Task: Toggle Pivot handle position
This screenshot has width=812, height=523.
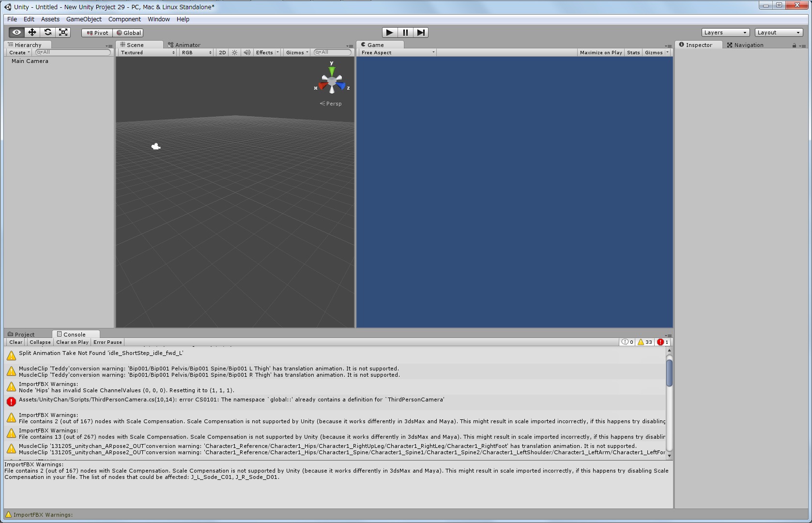Action: [x=97, y=33]
